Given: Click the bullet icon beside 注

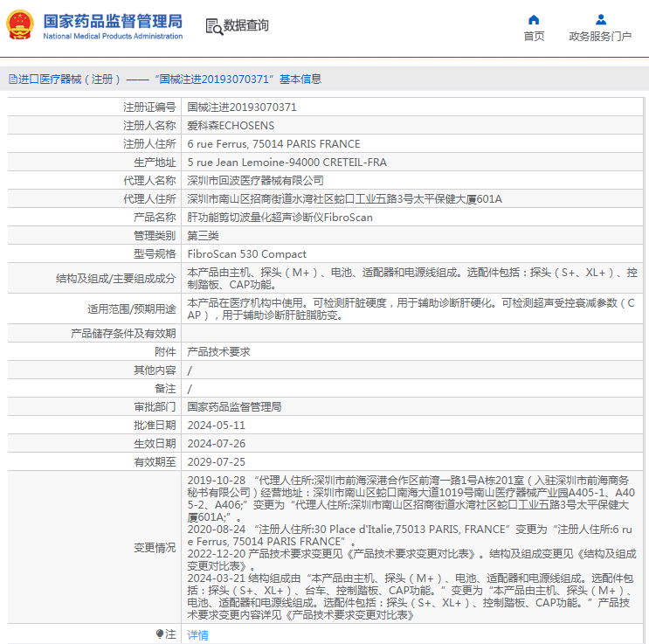Looking at the screenshot, I should [159, 634].
